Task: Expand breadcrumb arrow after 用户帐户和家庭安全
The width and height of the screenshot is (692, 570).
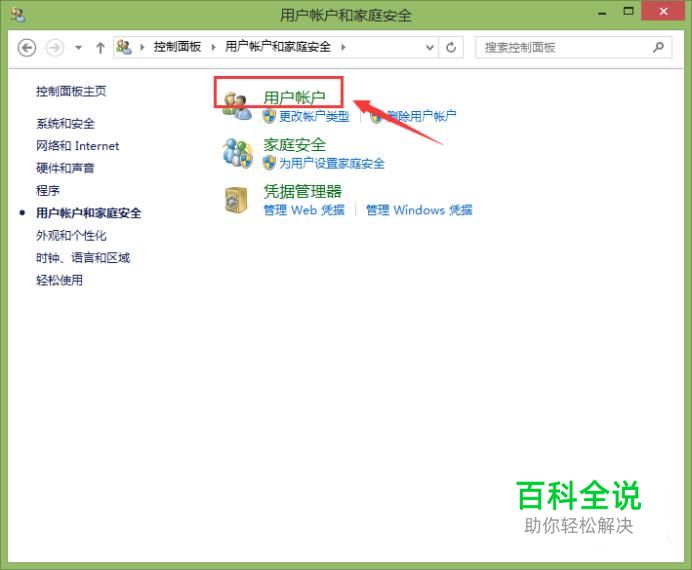Action: 343,47
